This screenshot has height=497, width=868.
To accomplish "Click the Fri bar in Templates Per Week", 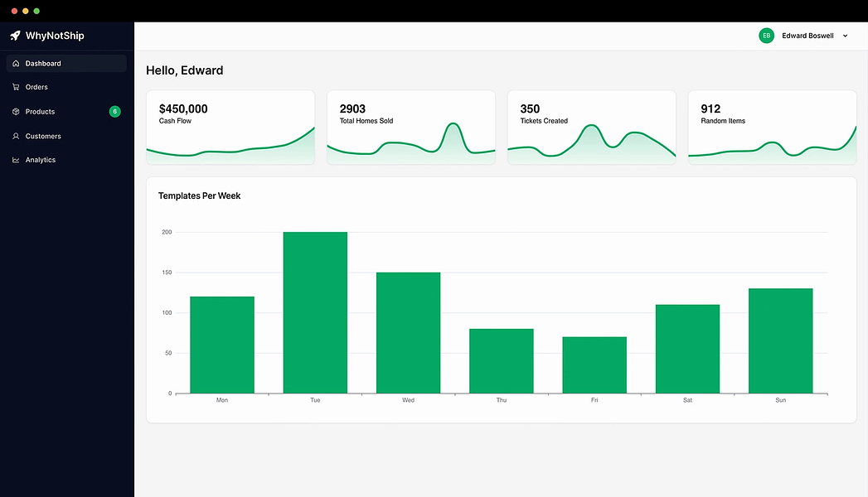I will point(594,364).
